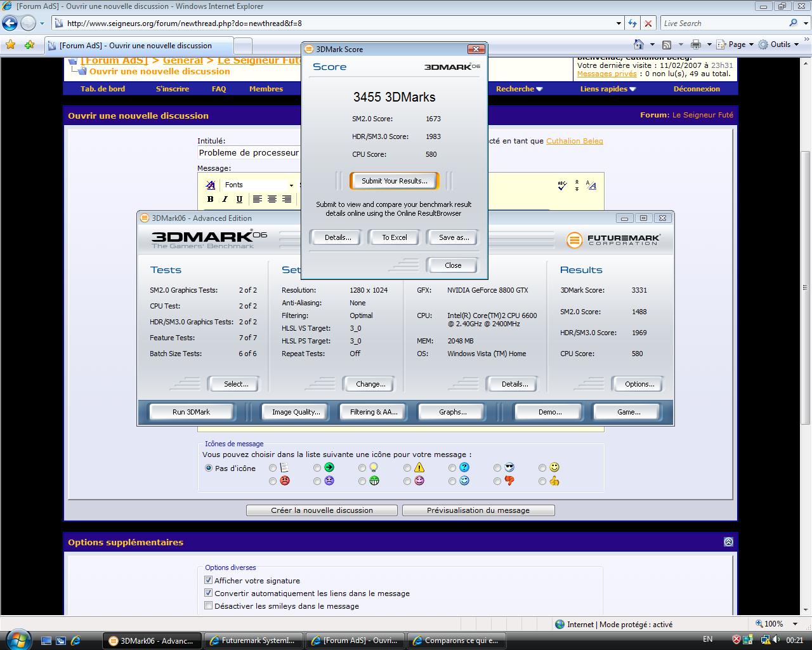
Task: Open the zoom level 100% dropdown
Action: (x=795, y=624)
